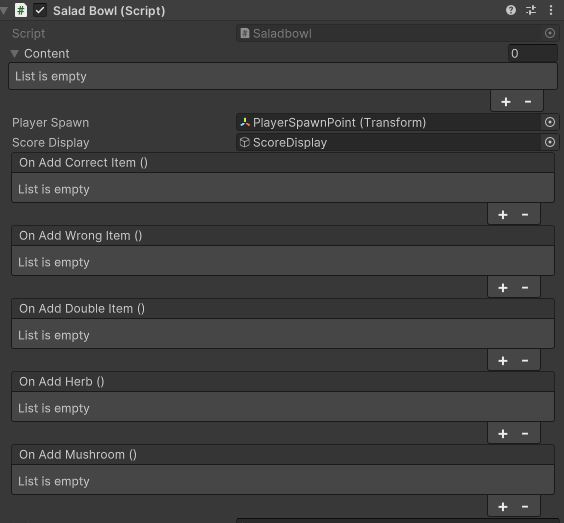Open object picker for Score Display field
564x523 pixels.
point(550,142)
